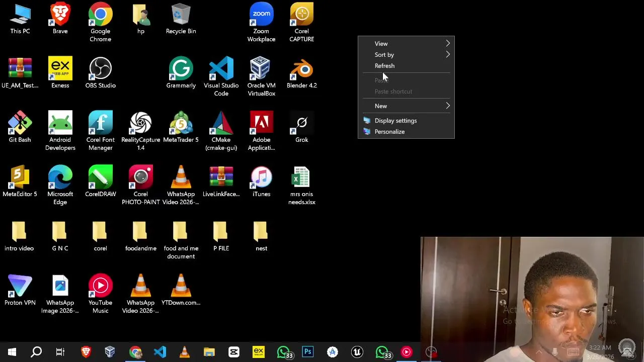Select the CorelDRAW shortcut
Viewport: 644px width, 362px height.
[101, 182]
